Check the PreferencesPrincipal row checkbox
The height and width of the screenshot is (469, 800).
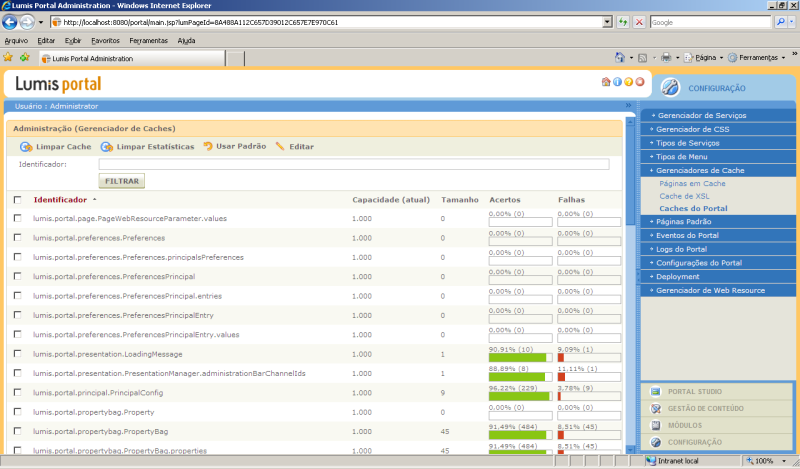[17, 276]
